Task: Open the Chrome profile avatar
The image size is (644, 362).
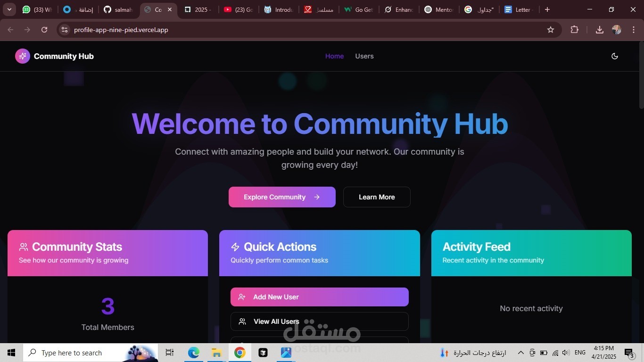Action: [x=617, y=30]
